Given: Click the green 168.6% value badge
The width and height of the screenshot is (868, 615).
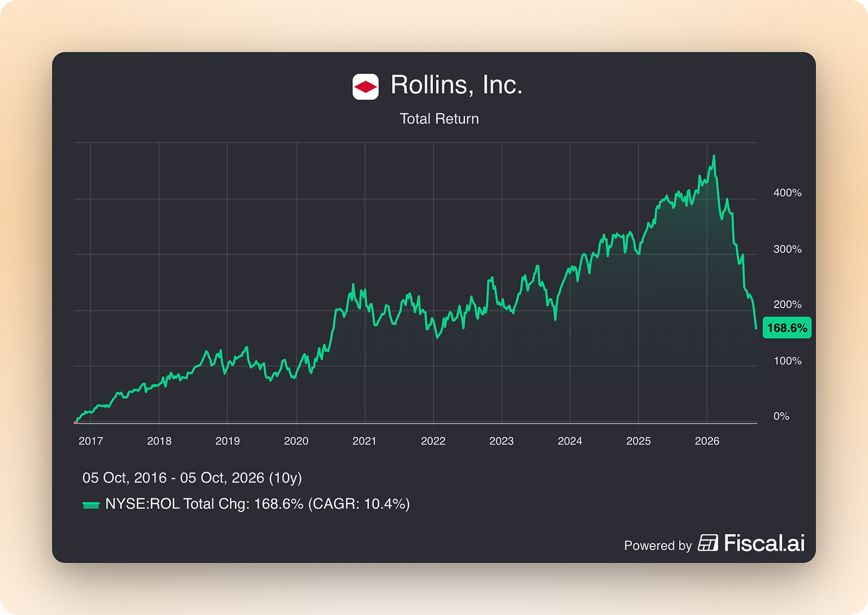Looking at the screenshot, I should [x=787, y=328].
